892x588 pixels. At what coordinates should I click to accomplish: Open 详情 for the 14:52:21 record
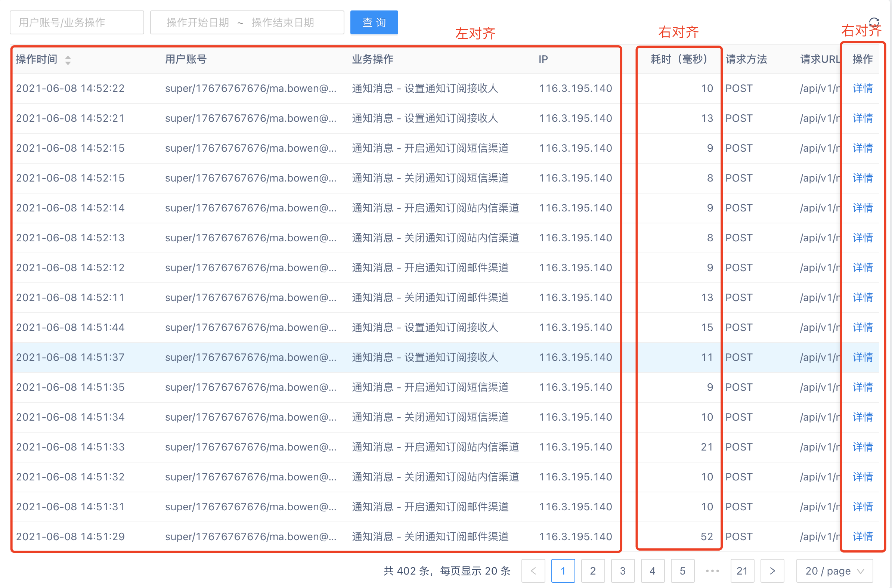862,118
